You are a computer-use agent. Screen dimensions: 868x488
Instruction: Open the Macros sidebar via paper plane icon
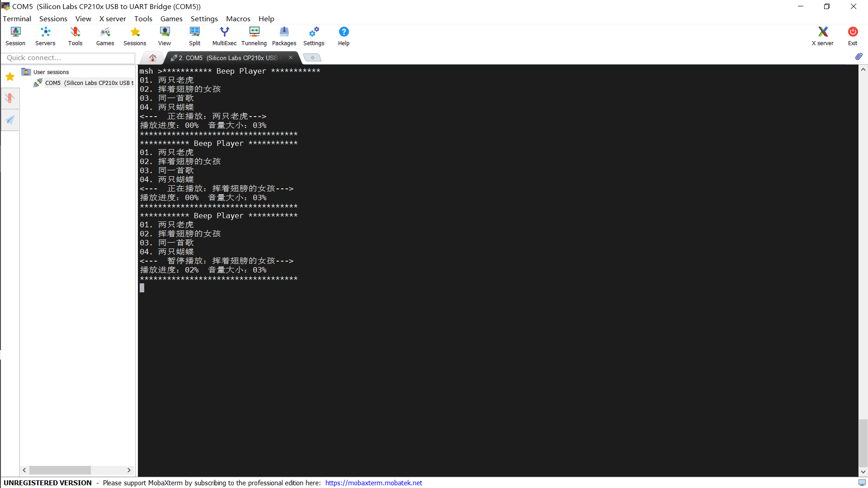click(x=10, y=120)
